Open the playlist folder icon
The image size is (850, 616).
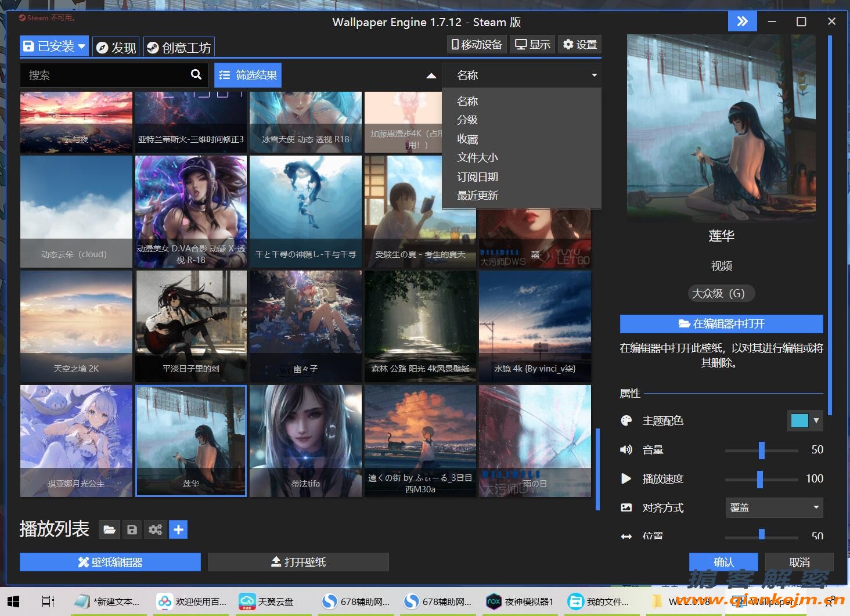pyautogui.click(x=109, y=529)
